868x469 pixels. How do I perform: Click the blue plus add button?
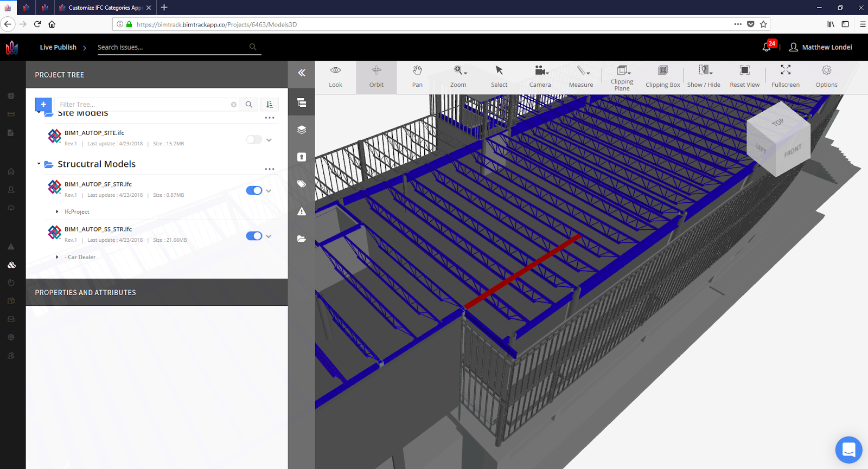43,104
